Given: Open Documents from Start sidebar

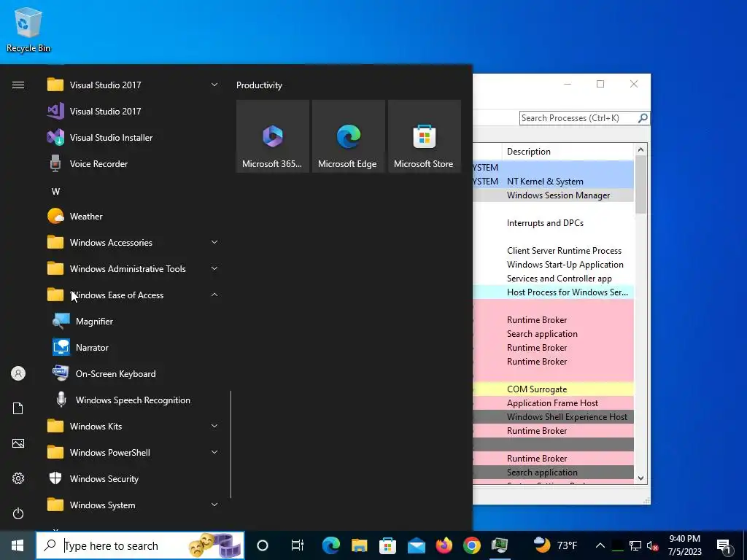Looking at the screenshot, I should point(18,408).
